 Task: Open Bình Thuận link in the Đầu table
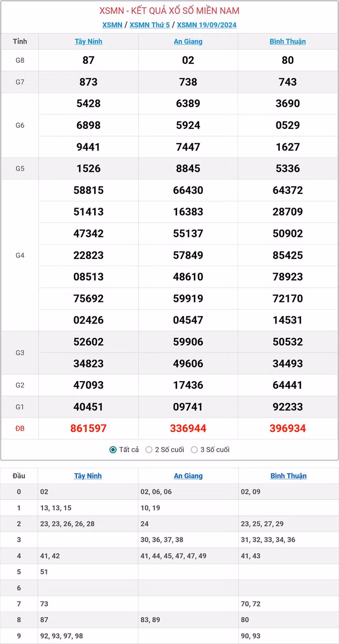click(288, 476)
